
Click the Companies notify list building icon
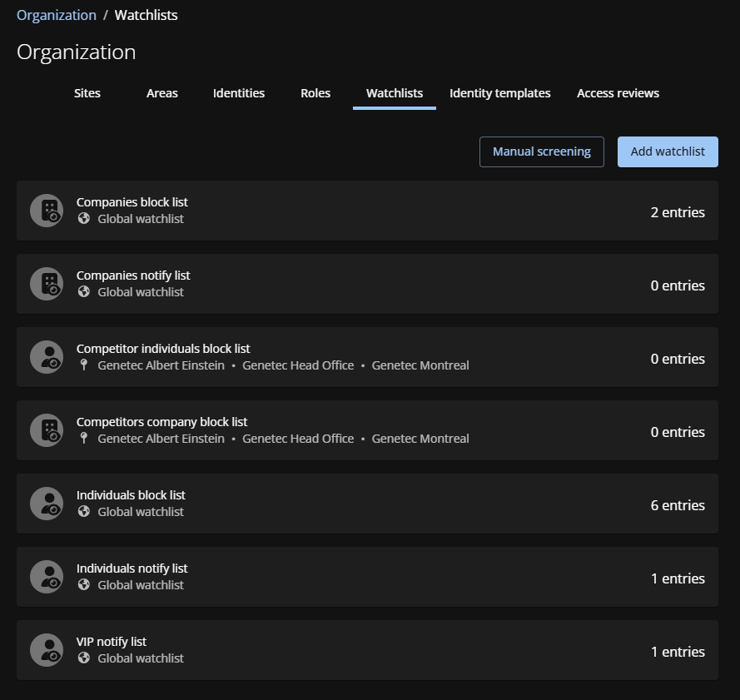pyautogui.click(x=47, y=284)
